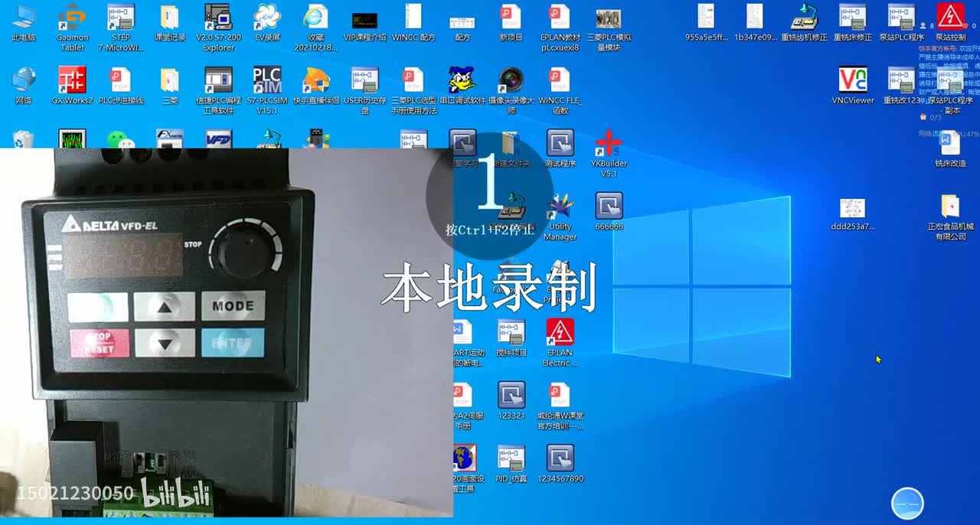
Task: Open the 泵站控制 EPLAN icon
Action: [x=950, y=23]
